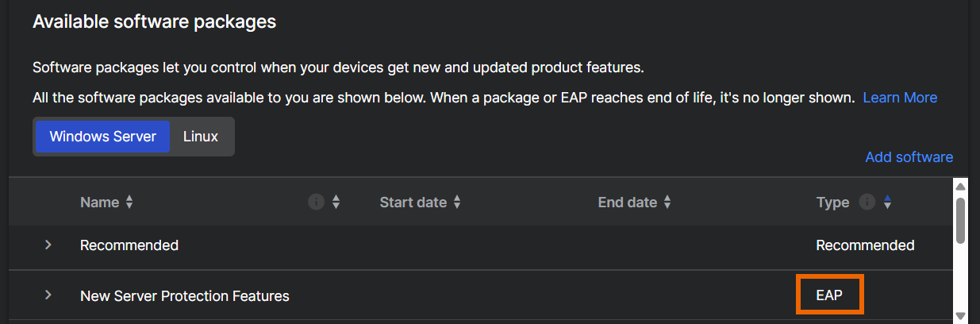The width and height of the screenshot is (980, 324).
Task: Sort the list by Start date arrows
Action: [457, 202]
